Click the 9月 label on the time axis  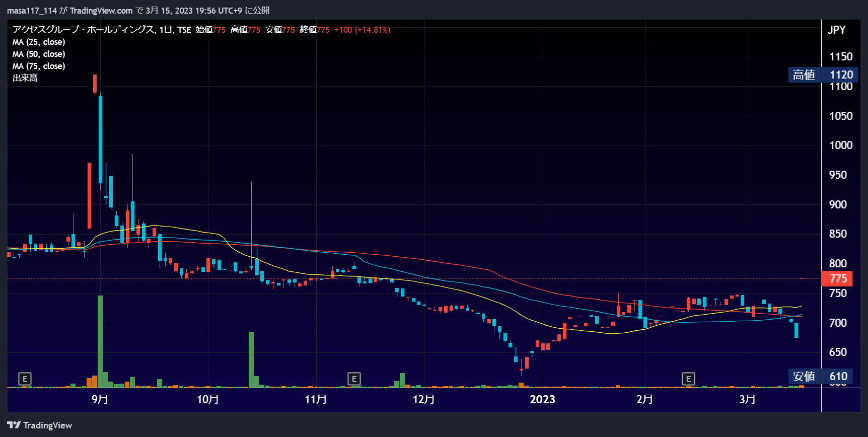coord(100,399)
